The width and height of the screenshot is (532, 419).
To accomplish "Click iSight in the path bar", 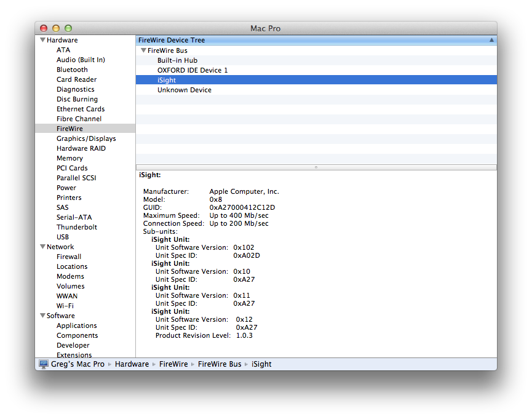I will pyautogui.click(x=261, y=364).
